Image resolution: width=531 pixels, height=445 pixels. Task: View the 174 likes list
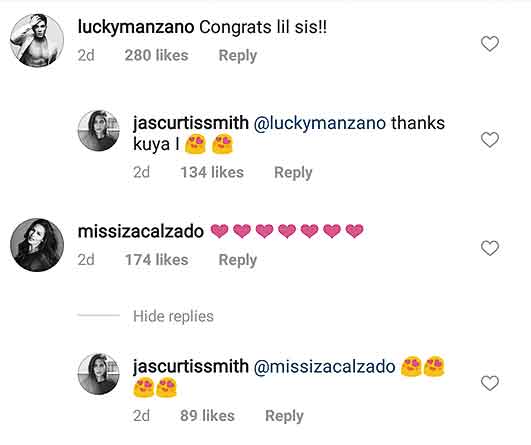156,260
